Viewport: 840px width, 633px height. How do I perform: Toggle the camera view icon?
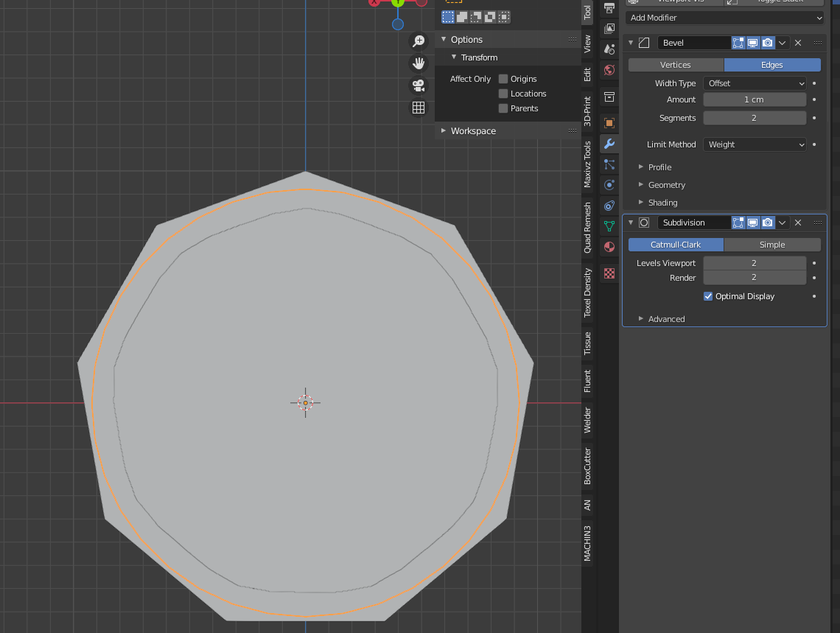[x=419, y=85]
